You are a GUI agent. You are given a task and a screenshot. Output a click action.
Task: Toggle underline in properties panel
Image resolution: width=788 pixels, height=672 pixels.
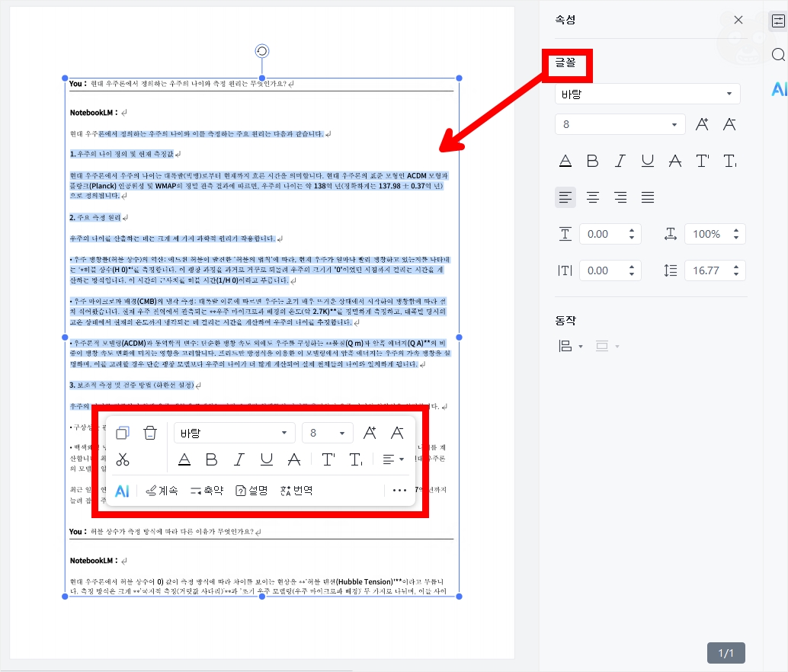(x=647, y=161)
